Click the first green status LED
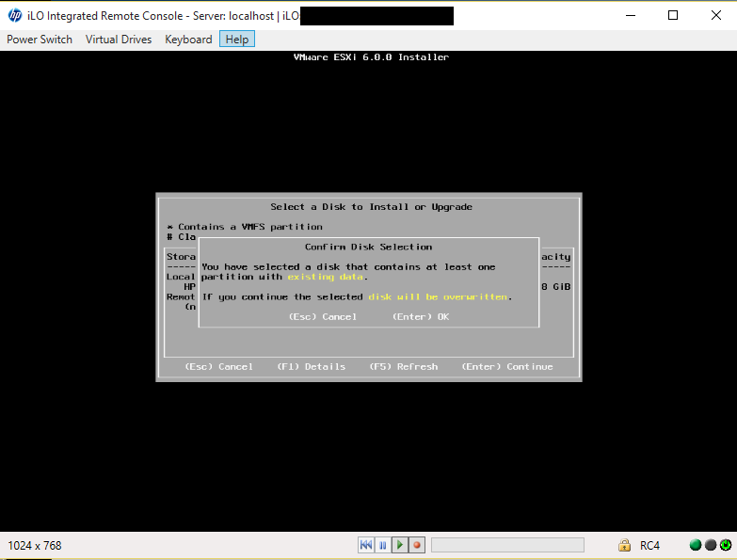Viewport: 737px width, 560px height. [x=696, y=545]
